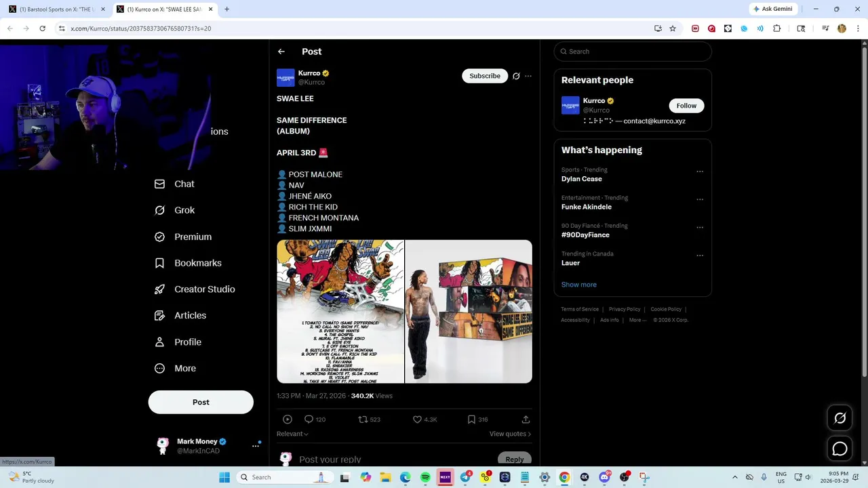Viewport: 868px width, 488px height.
Task: Click the share icon under the post
Action: pyautogui.click(x=526, y=420)
